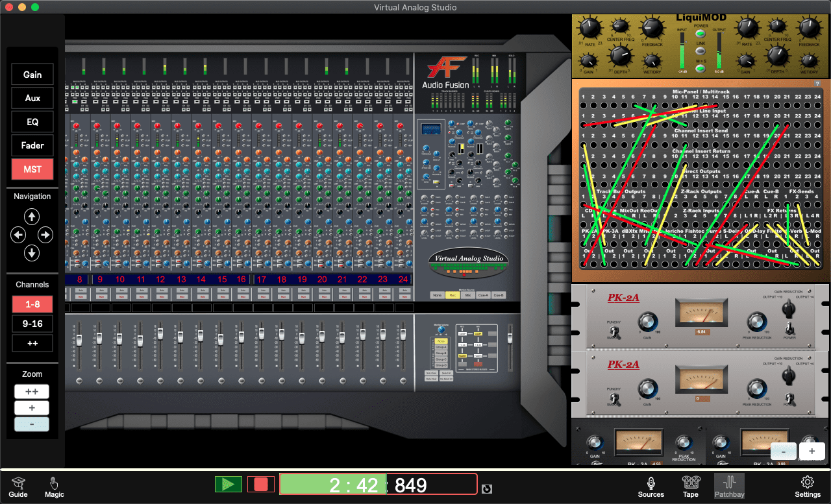Click the Zoom + button in sidebar

(x=32, y=408)
